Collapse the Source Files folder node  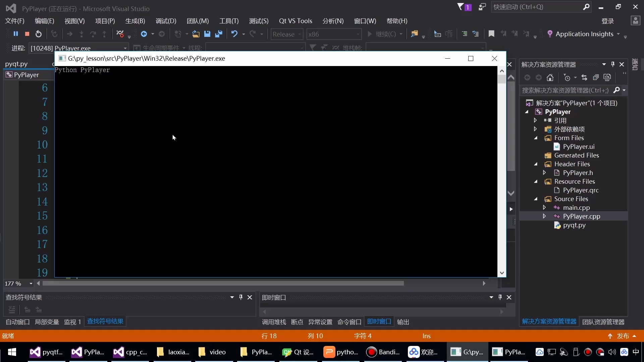point(536,199)
